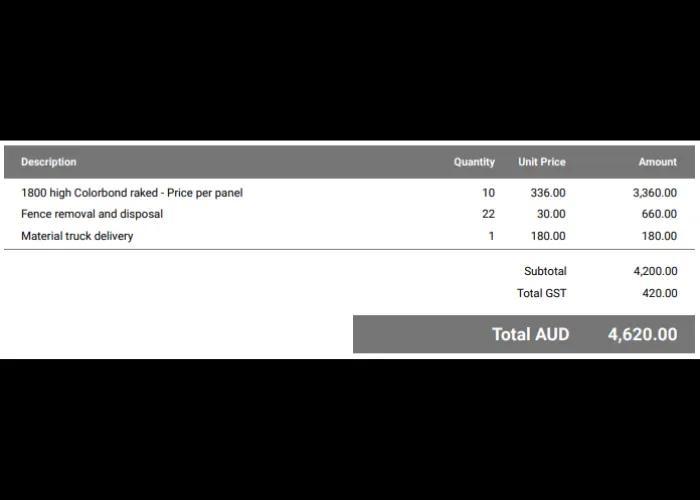Click the 660.00 amount

[x=659, y=214]
